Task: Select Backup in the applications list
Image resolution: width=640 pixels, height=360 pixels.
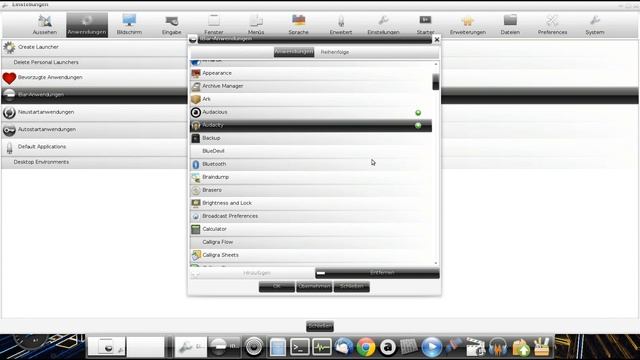Action: pos(311,138)
